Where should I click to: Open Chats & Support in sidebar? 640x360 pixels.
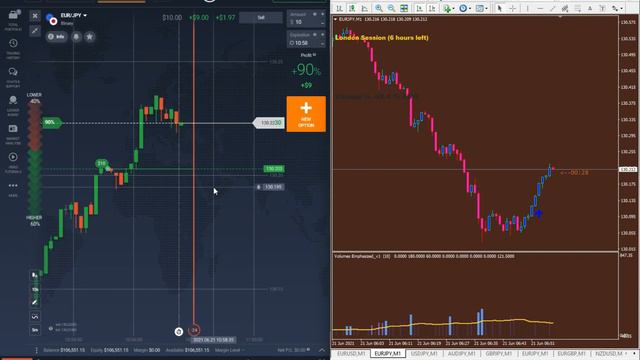tap(13, 78)
